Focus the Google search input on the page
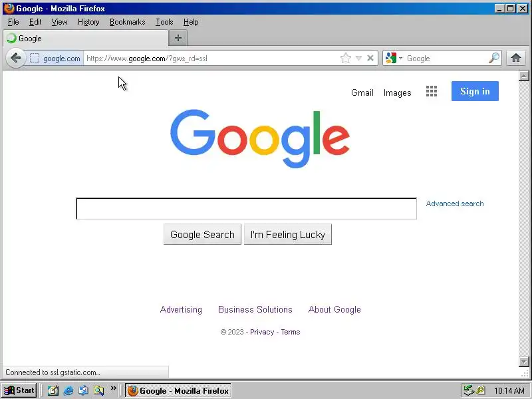The height and width of the screenshot is (399, 532). (x=246, y=209)
